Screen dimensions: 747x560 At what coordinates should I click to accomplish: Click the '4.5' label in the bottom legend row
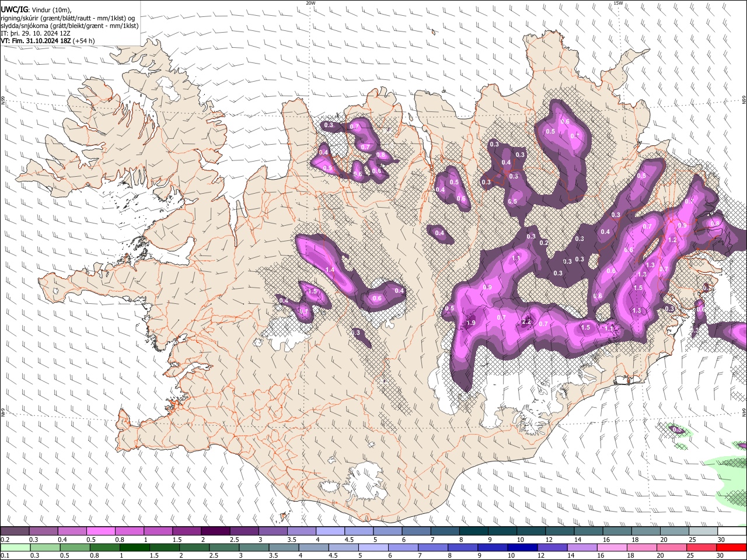(333, 555)
